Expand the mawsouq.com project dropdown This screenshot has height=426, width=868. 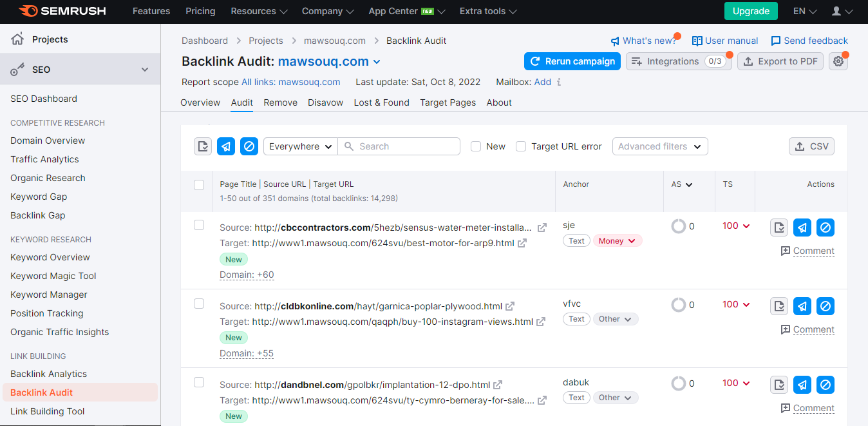(377, 62)
